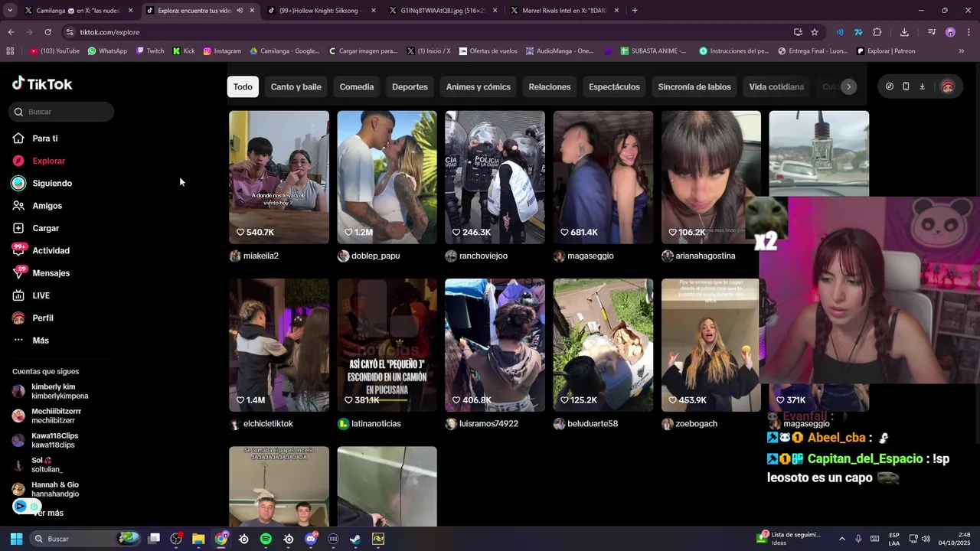
Task: Open Discord from the taskbar
Action: click(x=311, y=539)
